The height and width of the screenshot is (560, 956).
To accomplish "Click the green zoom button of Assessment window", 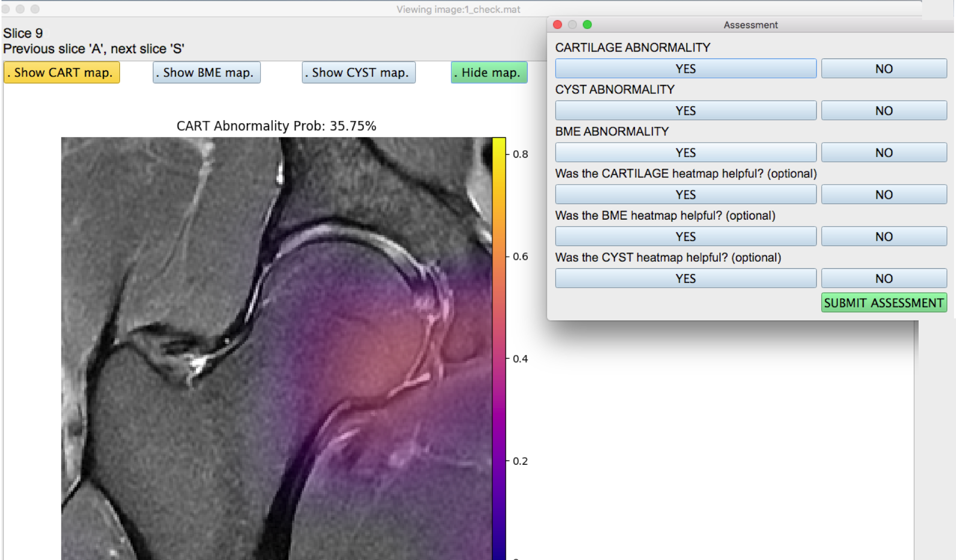I will pyautogui.click(x=587, y=24).
